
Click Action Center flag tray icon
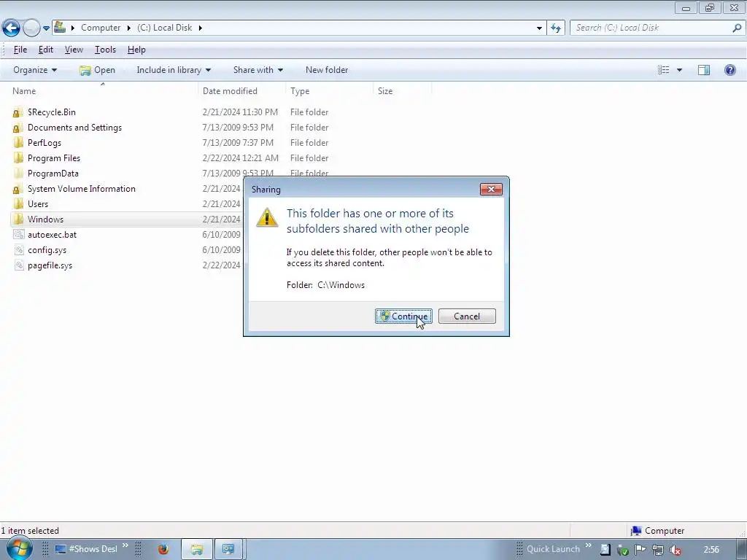pyautogui.click(x=640, y=550)
